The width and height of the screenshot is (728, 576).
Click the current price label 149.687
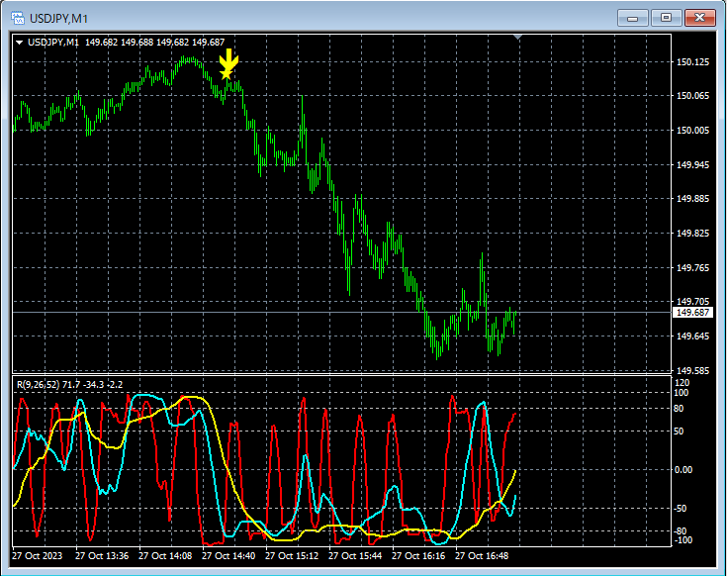click(692, 312)
